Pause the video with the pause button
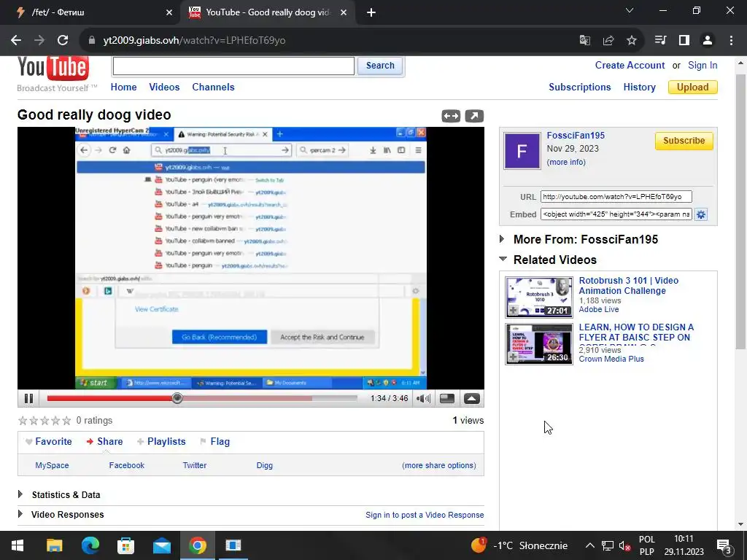This screenshot has height=560, width=747. point(28,399)
